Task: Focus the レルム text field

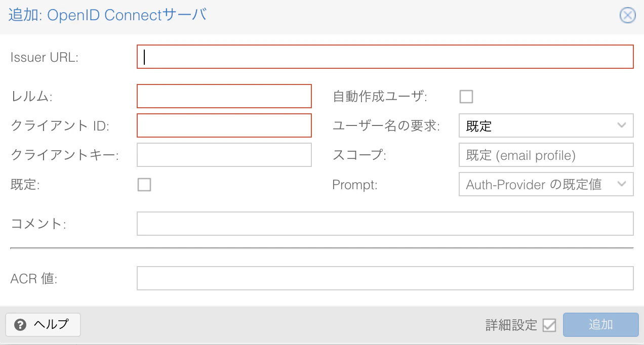Action: (224, 96)
